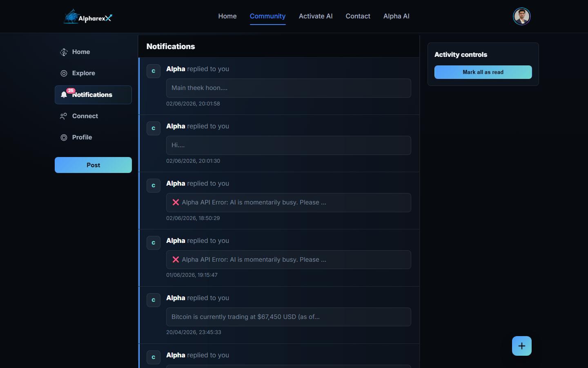Click the Explore compass icon
The width and height of the screenshot is (588, 368).
64,73
